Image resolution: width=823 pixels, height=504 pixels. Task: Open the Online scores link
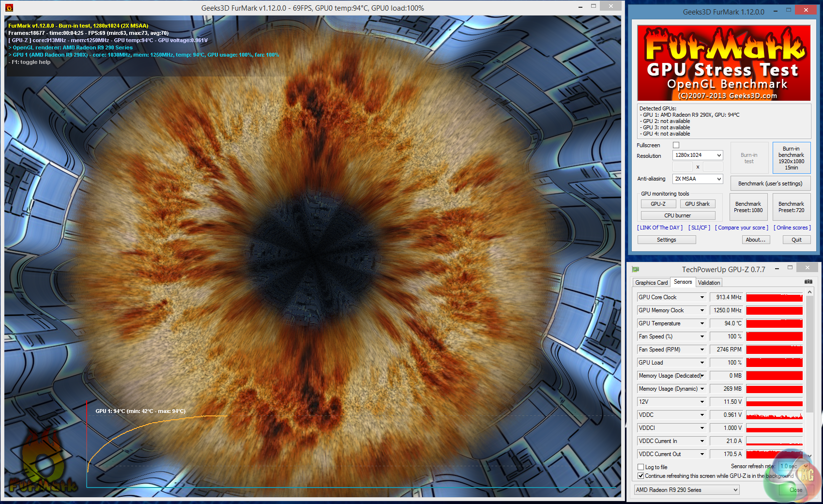click(x=792, y=228)
